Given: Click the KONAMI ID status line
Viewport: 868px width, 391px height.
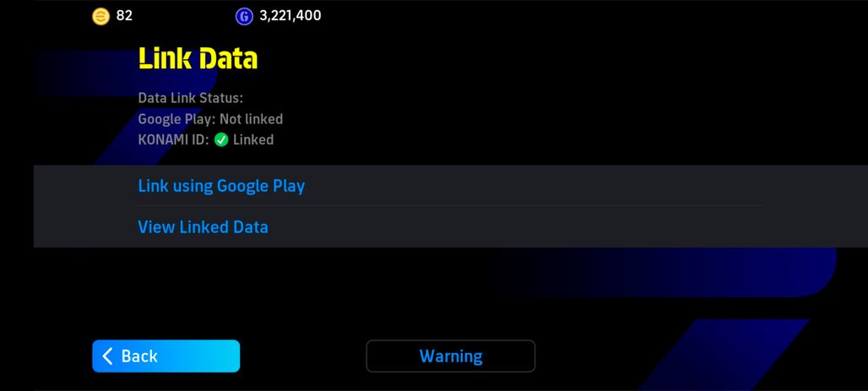Looking at the screenshot, I should [206, 140].
